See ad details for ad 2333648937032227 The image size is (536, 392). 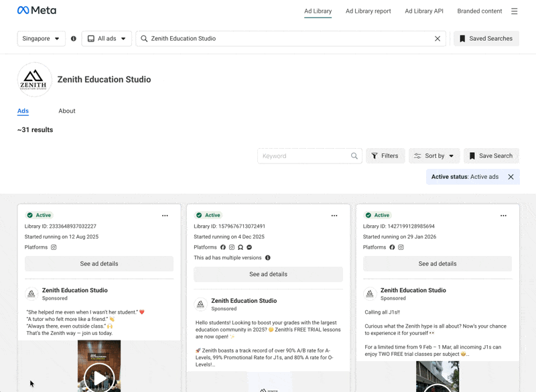[x=99, y=264]
